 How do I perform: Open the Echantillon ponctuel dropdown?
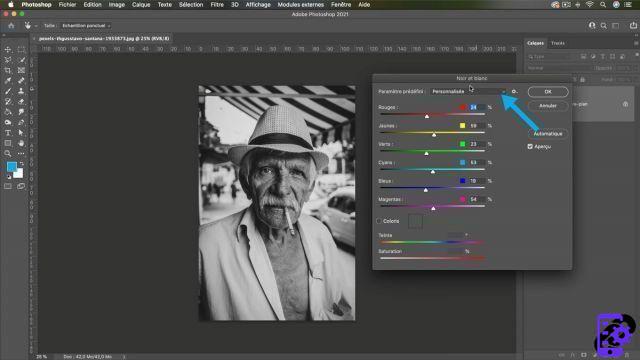pos(86,26)
